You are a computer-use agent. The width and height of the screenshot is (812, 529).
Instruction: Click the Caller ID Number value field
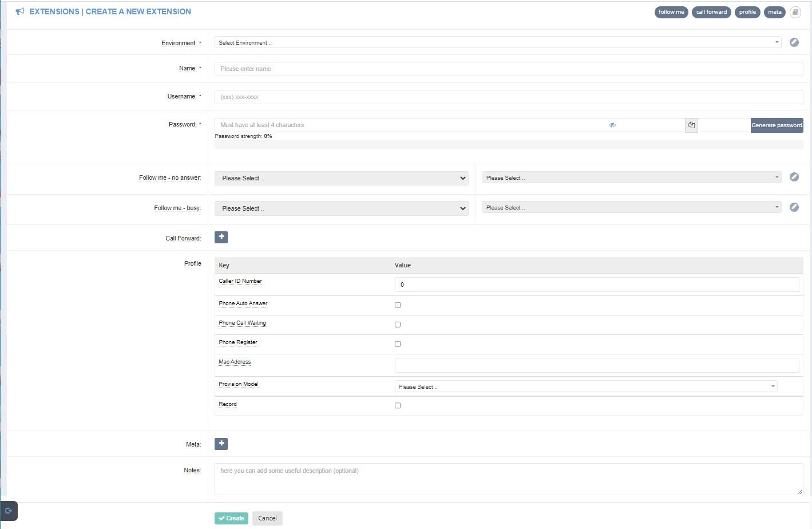[597, 285]
